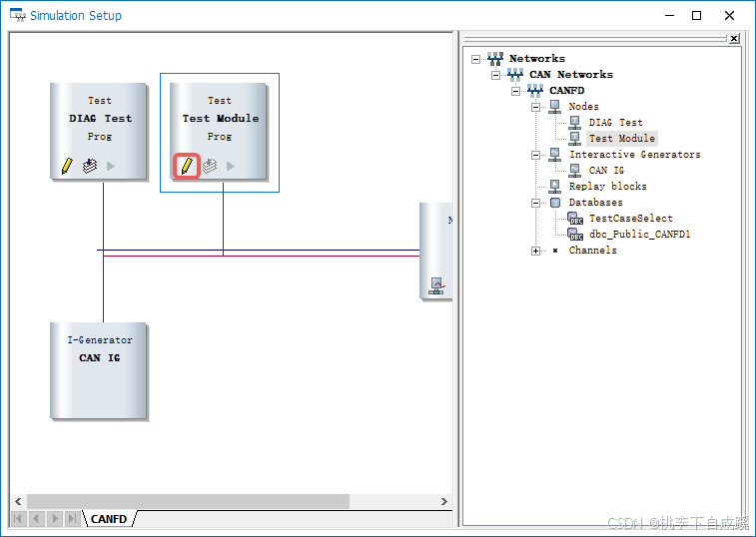Switch to the CANFD tab
Screen dimensions: 756x537
pos(109,519)
